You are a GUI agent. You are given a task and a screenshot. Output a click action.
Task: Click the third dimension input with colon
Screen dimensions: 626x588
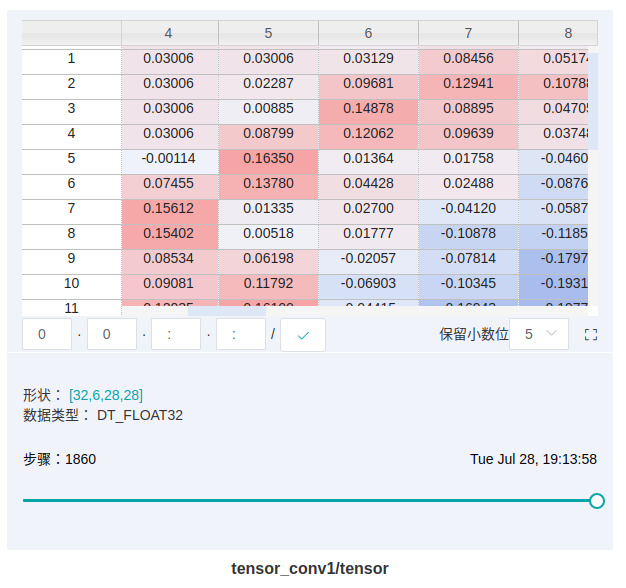[176, 335]
